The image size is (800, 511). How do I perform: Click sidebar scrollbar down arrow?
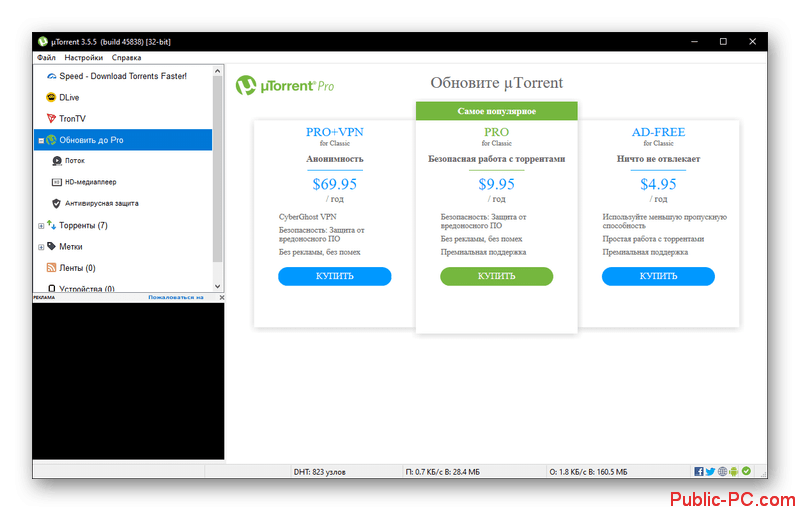click(x=218, y=287)
